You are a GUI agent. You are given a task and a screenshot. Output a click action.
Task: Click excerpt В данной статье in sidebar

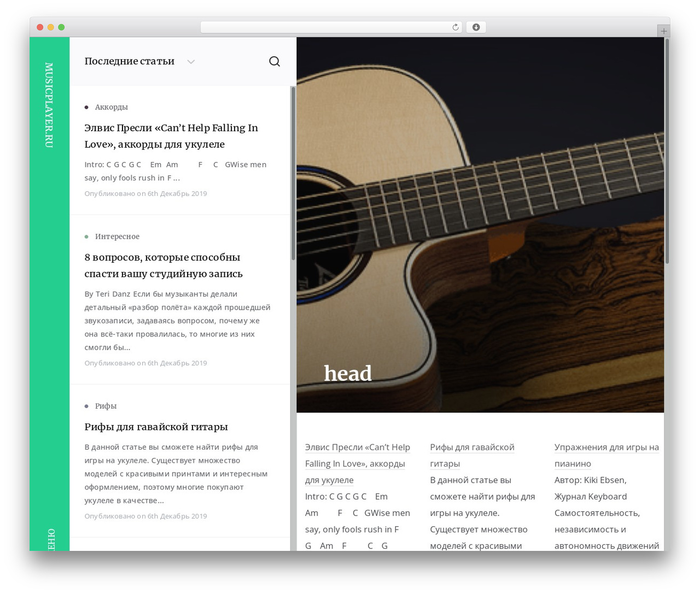coord(176,474)
